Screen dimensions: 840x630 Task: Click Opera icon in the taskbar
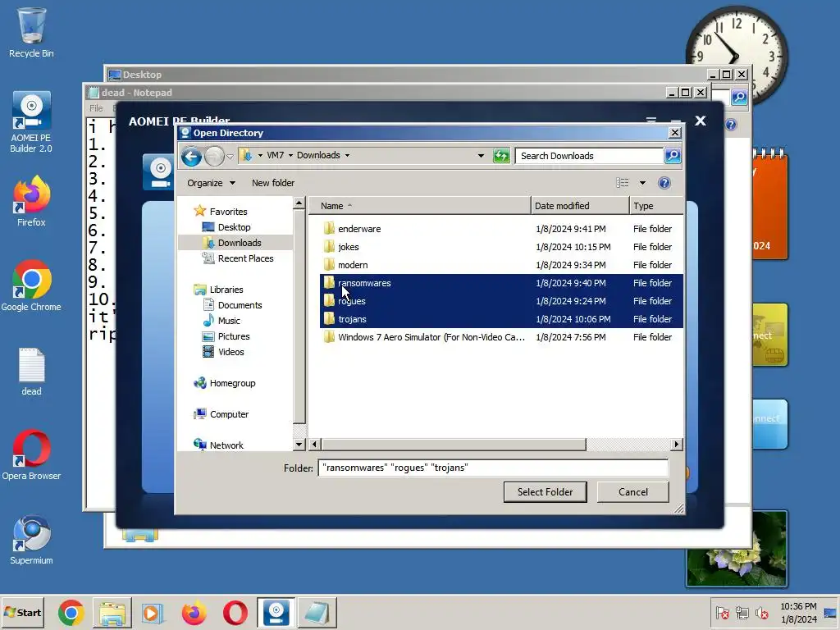[235, 613]
